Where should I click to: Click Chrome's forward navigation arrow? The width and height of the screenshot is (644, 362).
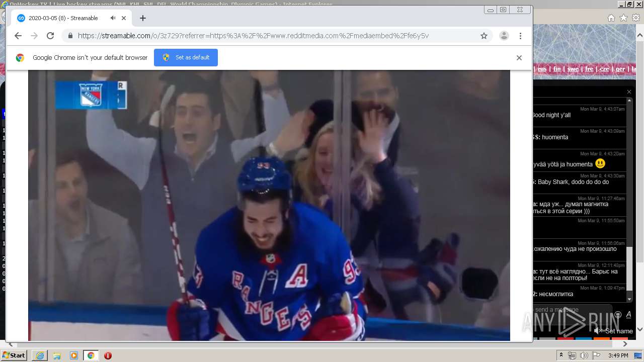click(x=34, y=36)
